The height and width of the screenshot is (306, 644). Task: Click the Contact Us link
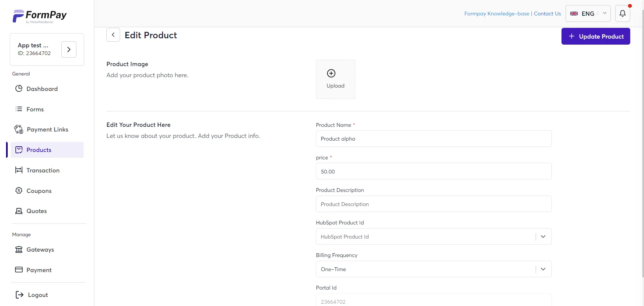click(x=547, y=13)
